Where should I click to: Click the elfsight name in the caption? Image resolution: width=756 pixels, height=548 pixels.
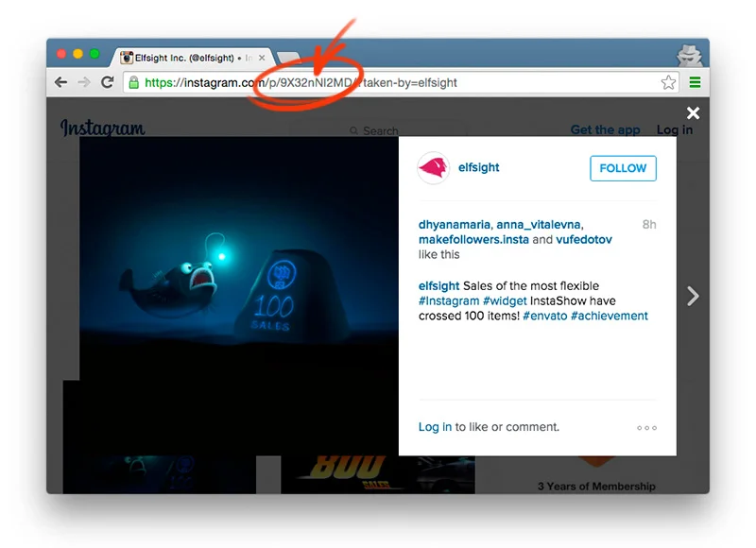438,285
